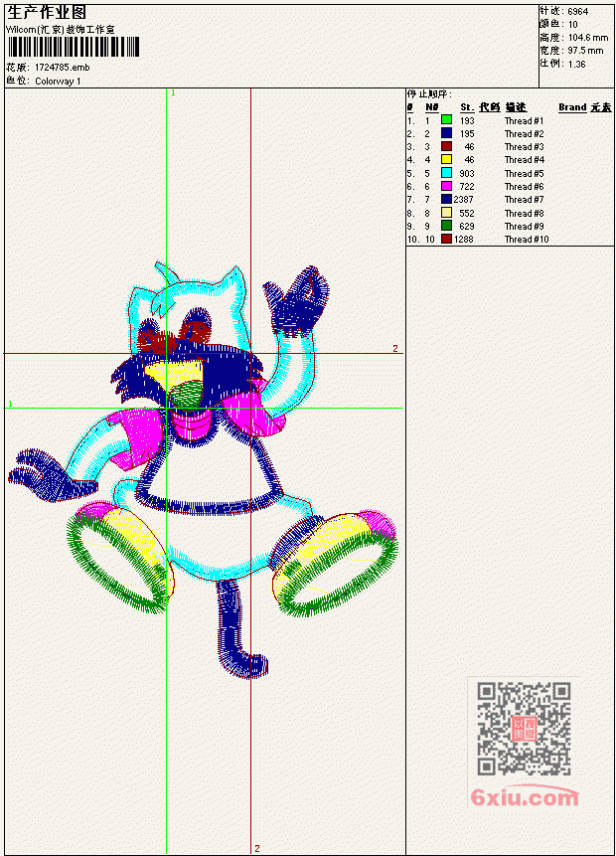Click stitch count 903
The width and height of the screenshot is (616, 856).
(x=467, y=174)
